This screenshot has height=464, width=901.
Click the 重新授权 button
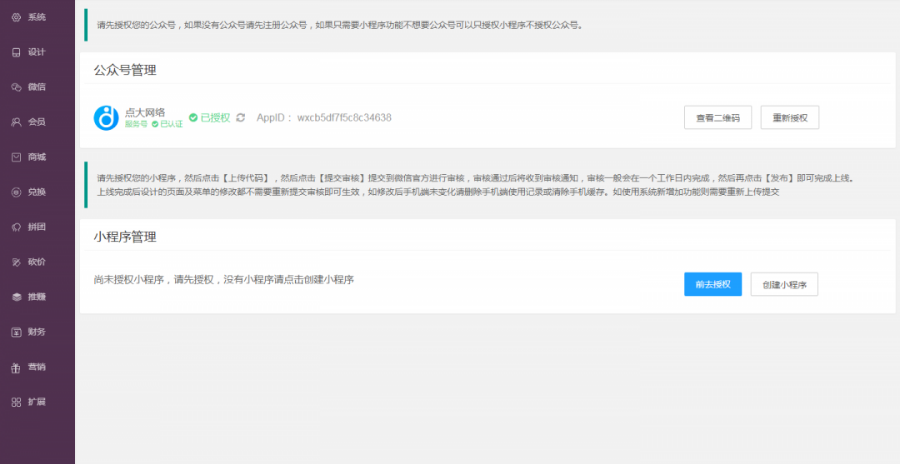tap(790, 117)
